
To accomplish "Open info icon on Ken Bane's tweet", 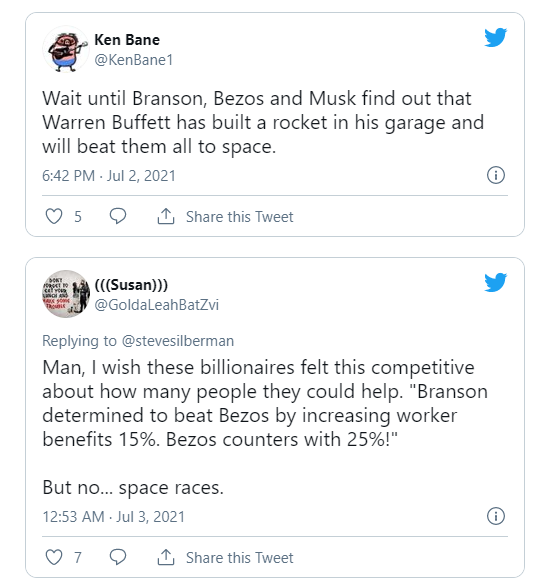I will click(496, 175).
